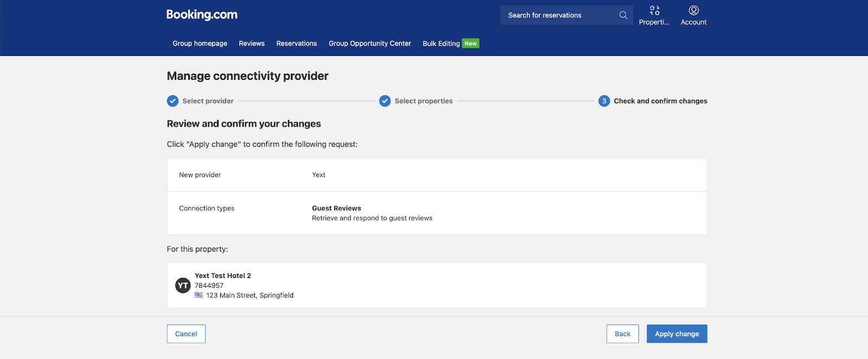Image resolution: width=868 pixels, height=359 pixels.
Task: Select Bulk Editing in navigation
Action: coord(441,43)
